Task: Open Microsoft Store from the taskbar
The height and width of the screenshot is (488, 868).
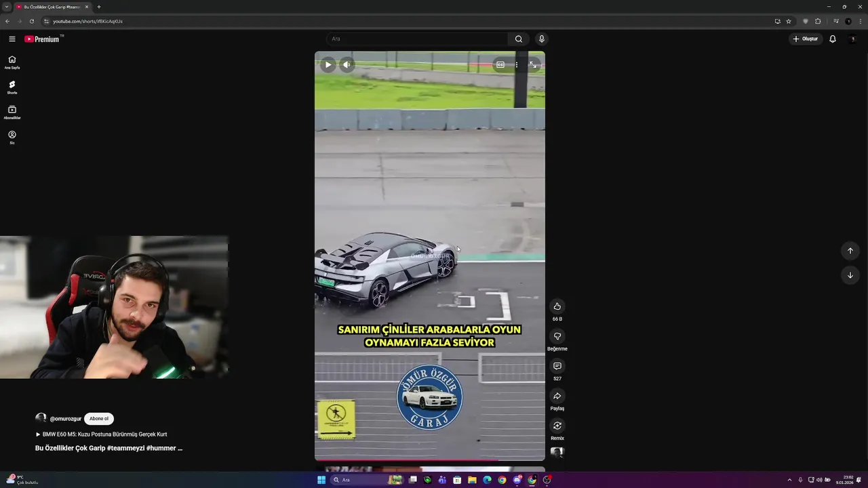Action: pyautogui.click(x=457, y=480)
